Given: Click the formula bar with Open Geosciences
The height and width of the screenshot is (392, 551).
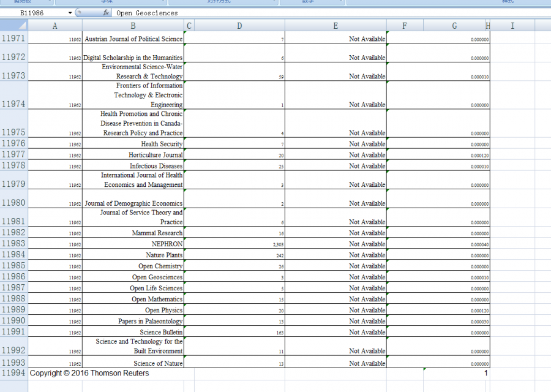Looking at the screenshot, I should [x=332, y=13].
